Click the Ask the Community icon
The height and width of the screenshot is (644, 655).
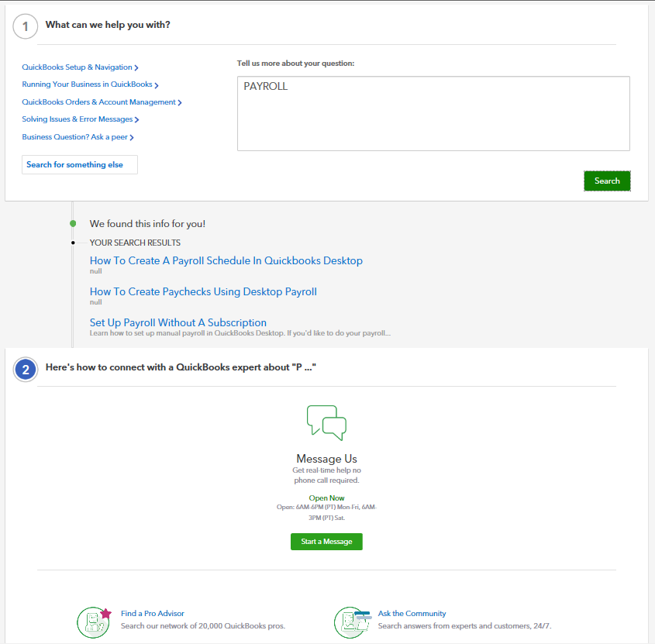(352, 622)
